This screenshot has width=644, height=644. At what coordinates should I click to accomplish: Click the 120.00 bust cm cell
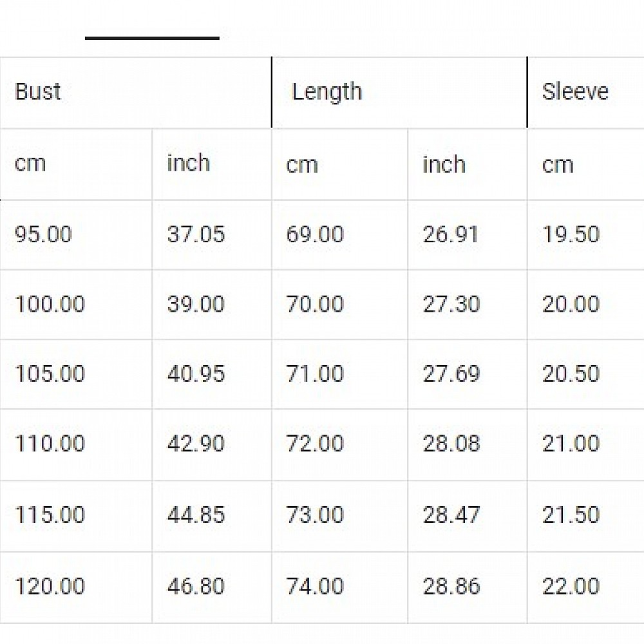pyautogui.click(x=50, y=586)
